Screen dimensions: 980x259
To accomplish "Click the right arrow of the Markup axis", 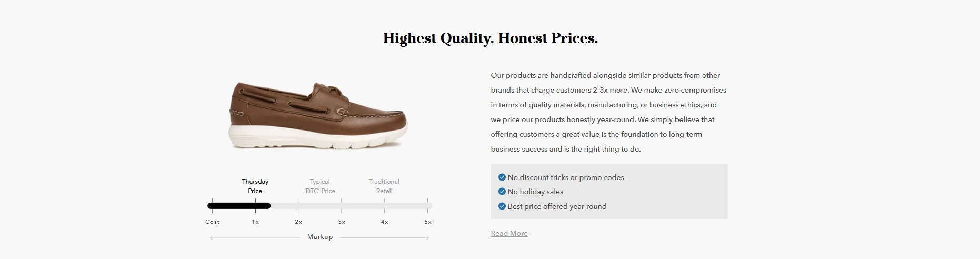I will (x=427, y=238).
